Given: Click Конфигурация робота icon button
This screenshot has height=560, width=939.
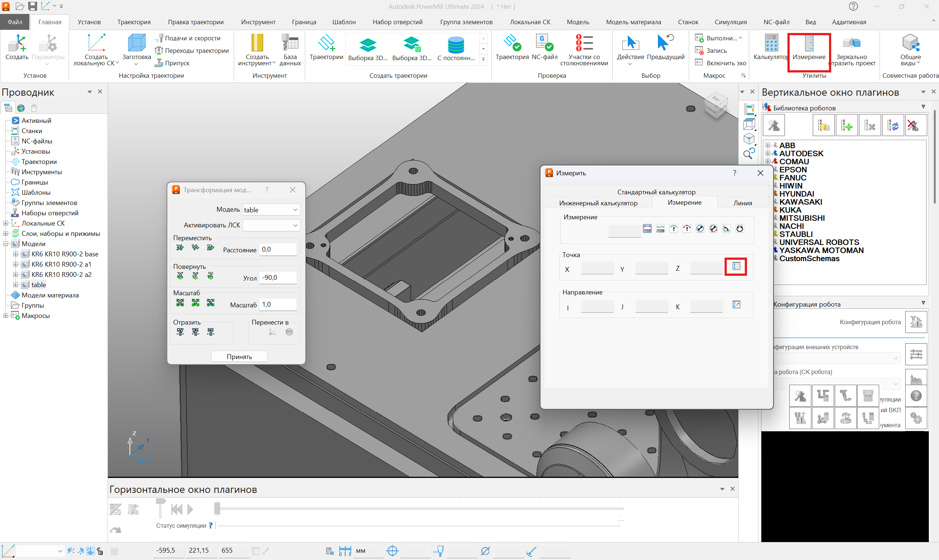Looking at the screenshot, I should pos(916,322).
